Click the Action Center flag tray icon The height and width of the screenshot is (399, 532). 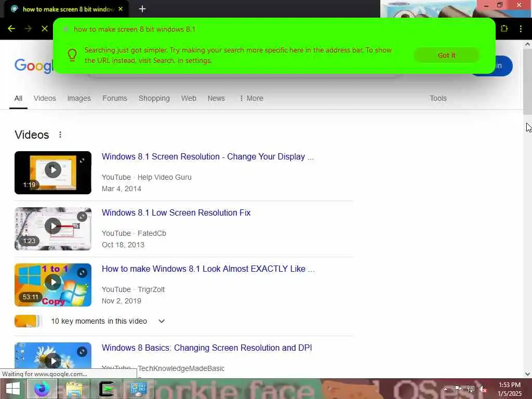tap(458, 389)
